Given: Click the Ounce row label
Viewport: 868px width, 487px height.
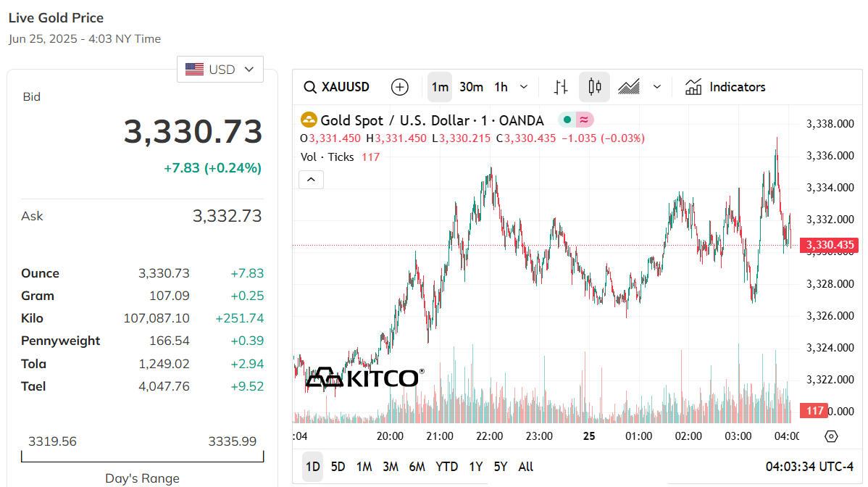Looking at the screenshot, I should click(x=41, y=273).
